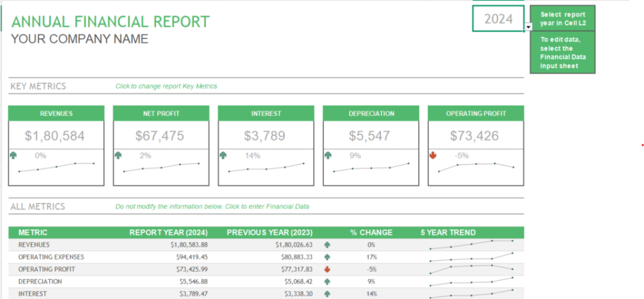Click the Net Profit card up-arrow icon
This screenshot has height=299, width=644.
(118, 155)
